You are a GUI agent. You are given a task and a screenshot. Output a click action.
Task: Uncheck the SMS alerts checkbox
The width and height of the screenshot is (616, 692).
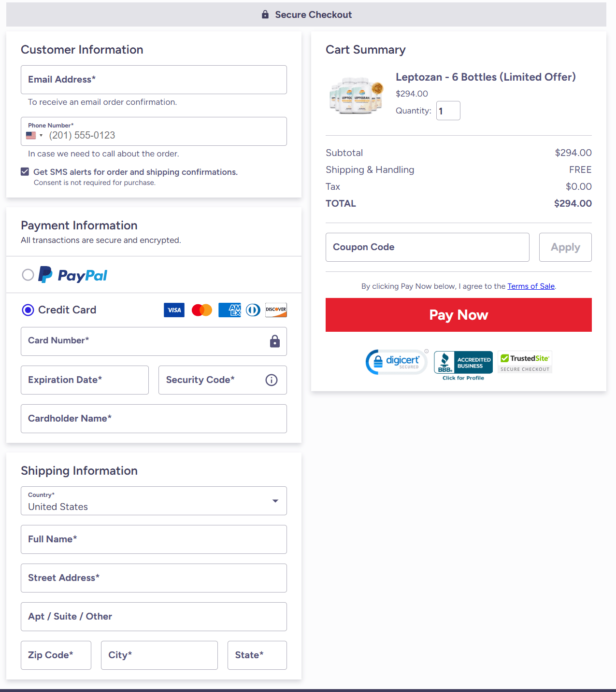[25, 172]
